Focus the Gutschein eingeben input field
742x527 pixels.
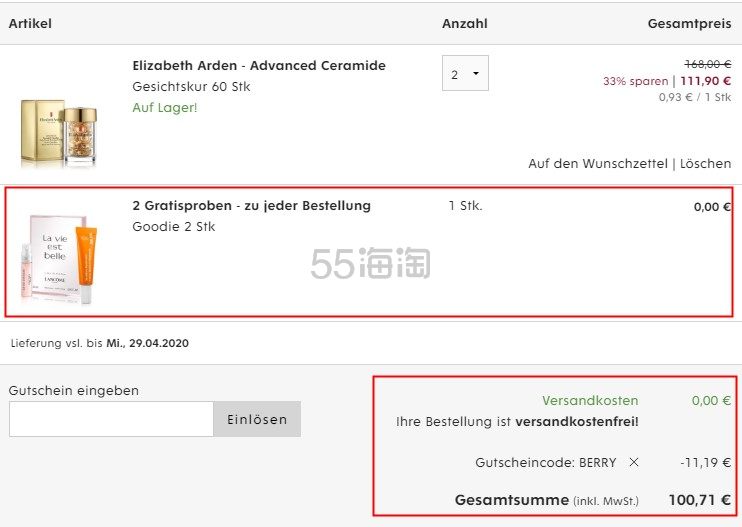(x=111, y=419)
